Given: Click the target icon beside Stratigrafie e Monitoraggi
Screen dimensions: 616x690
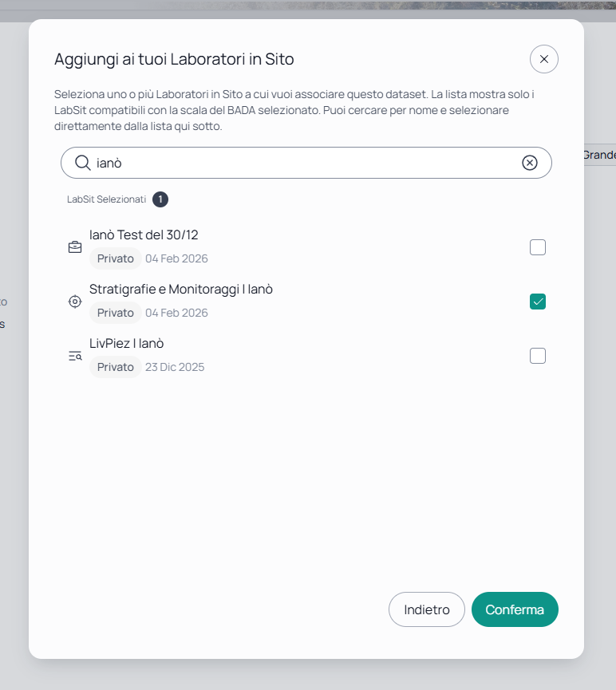Looking at the screenshot, I should coord(75,302).
